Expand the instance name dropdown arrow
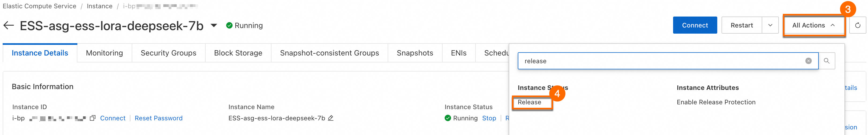This screenshot has height=135, width=868. (214, 26)
